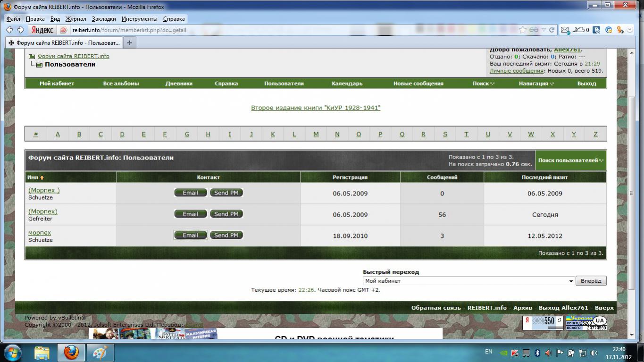Viewport: 644px width, 362px height.
Task: Open the Быстрый переход dropdown
Action: 468,281
